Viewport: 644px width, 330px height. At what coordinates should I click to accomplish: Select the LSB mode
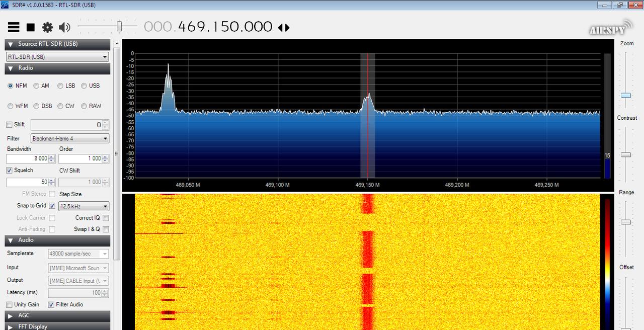60,86
